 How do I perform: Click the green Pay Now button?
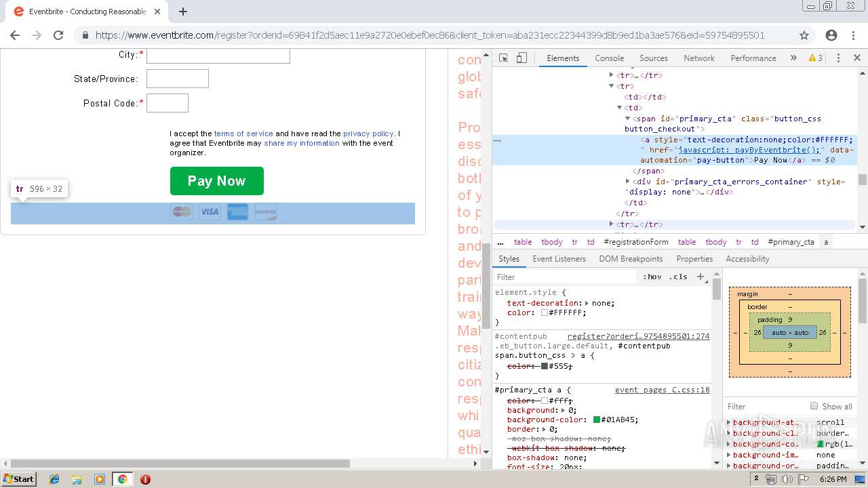(x=216, y=181)
